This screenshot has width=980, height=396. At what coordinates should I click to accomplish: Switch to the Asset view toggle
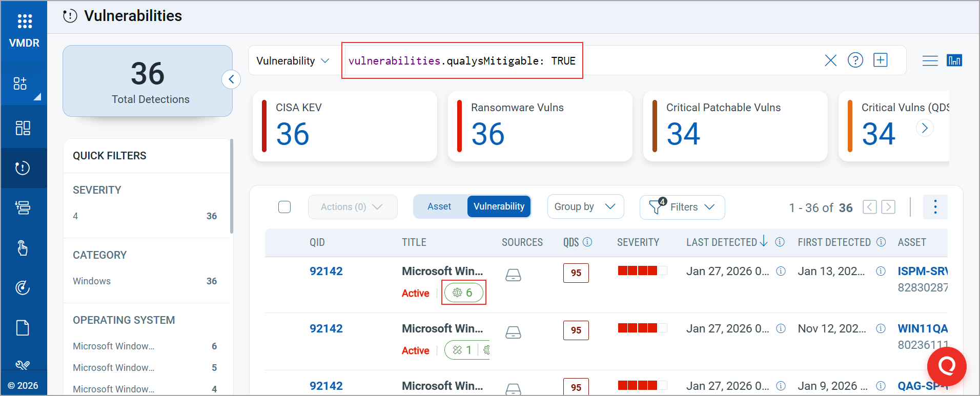pyautogui.click(x=439, y=206)
